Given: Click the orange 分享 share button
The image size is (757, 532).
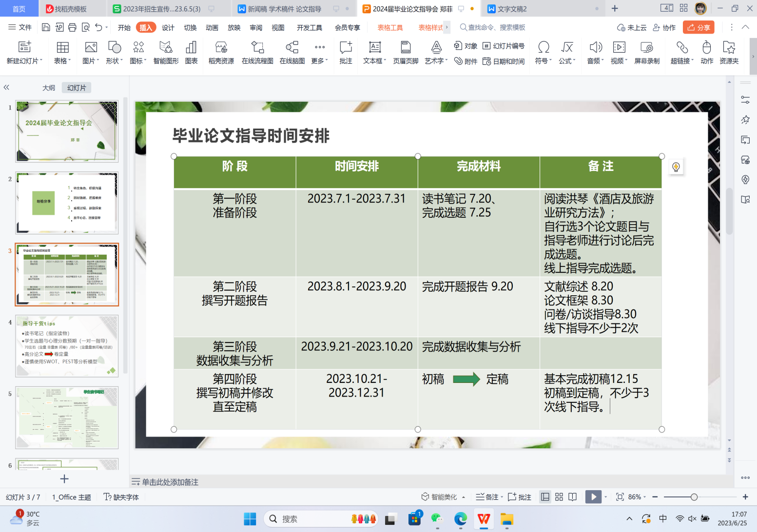Looking at the screenshot, I should tap(698, 28).
